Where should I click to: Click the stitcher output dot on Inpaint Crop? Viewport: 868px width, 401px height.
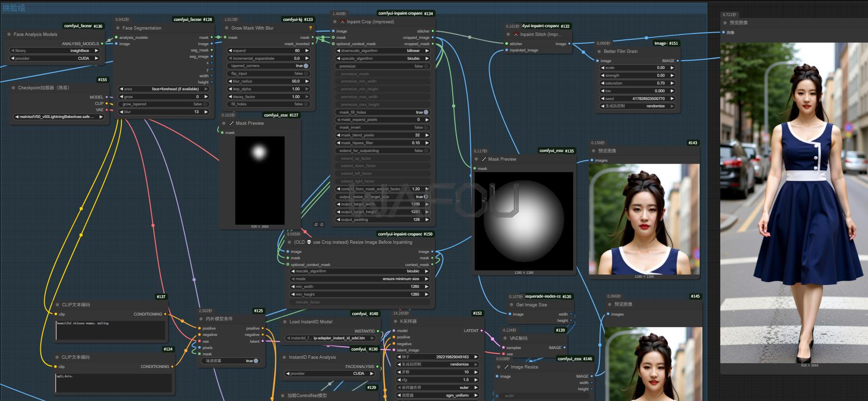pyautogui.click(x=433, y=31)
